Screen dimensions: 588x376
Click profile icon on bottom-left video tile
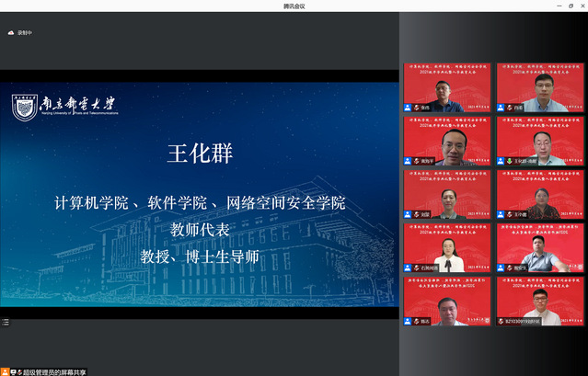point(408,322)
